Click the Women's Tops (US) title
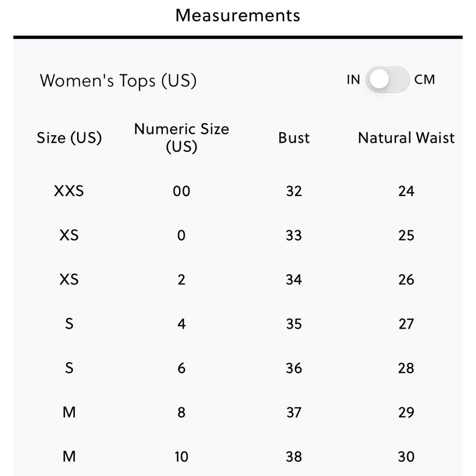This screenshot has width=476, height=476. point(118,80)
